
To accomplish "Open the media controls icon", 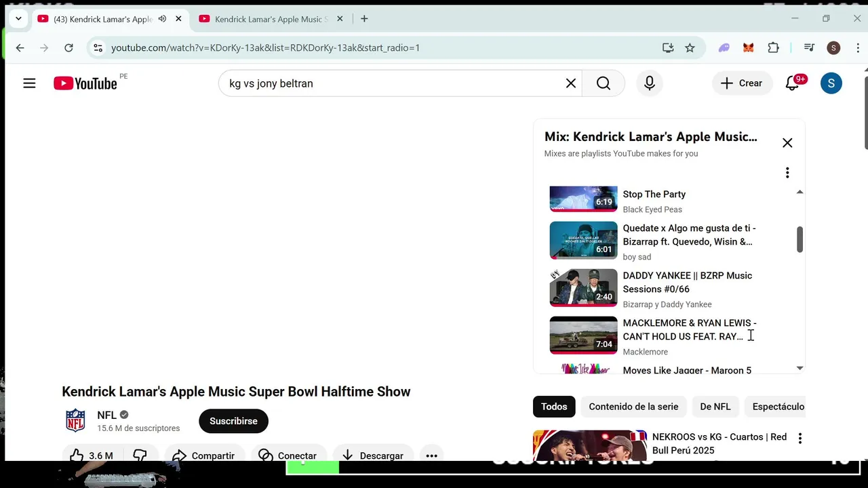I will point(809,47).
